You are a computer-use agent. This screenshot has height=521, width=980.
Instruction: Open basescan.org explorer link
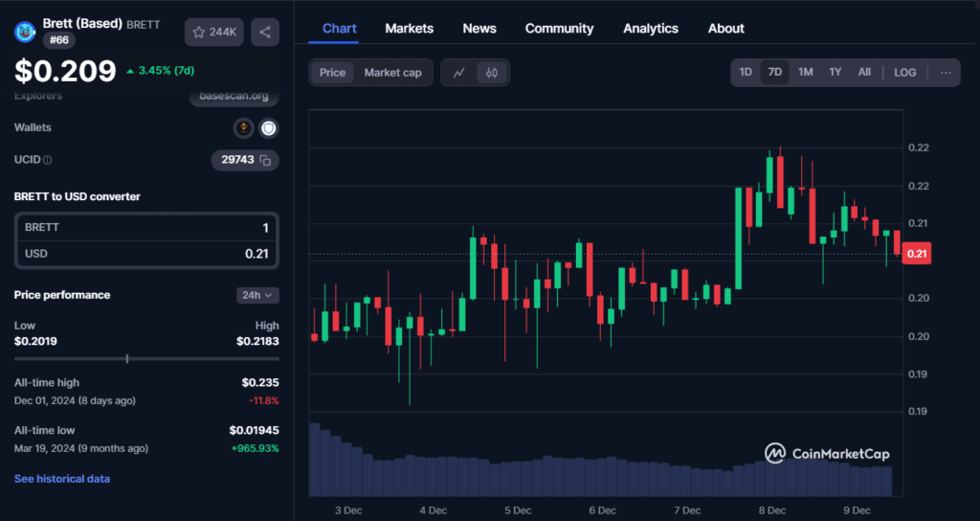[234, 97]
